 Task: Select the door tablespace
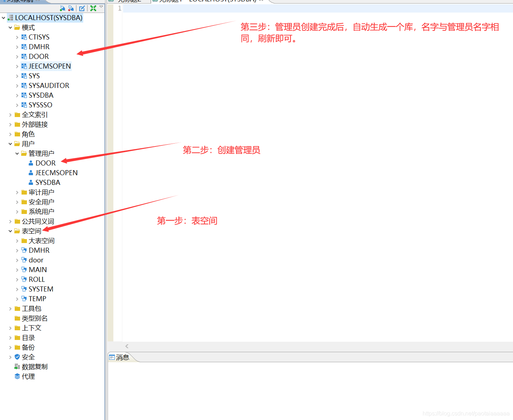pyautogui.click(x=36, y=260)
